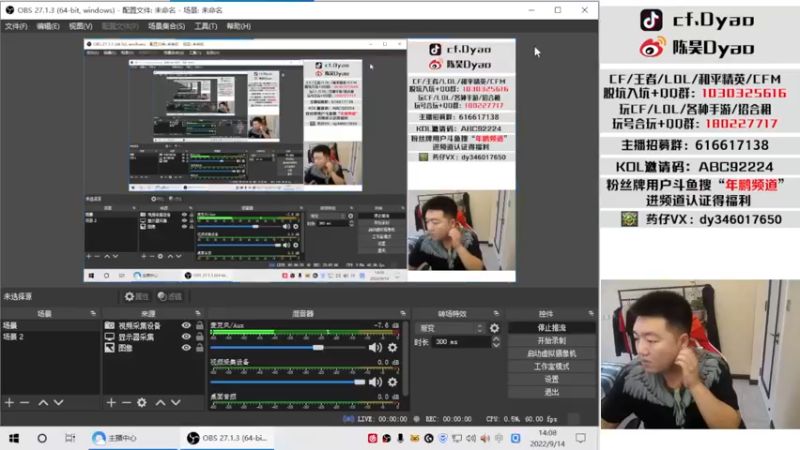Remove the selected source with the minus button under 来源
Viewport: 800px width, 450px height.
[126, 403]
